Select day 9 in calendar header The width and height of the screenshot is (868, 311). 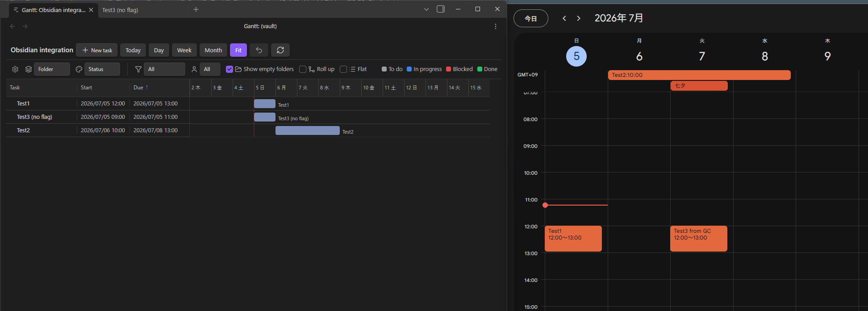point(827,56)
